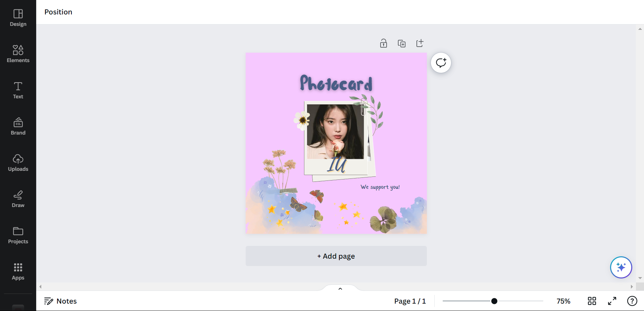Screen dimensions: 644x311
Task: Expand the page thumbnails chevron
Action: click(x=340, y=289)
